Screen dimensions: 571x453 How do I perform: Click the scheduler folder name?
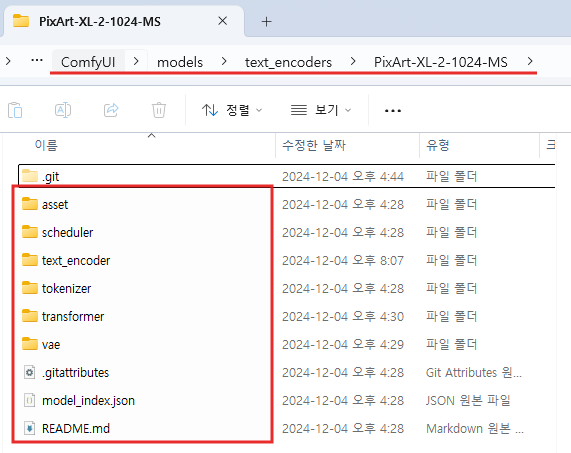[67, 232]
